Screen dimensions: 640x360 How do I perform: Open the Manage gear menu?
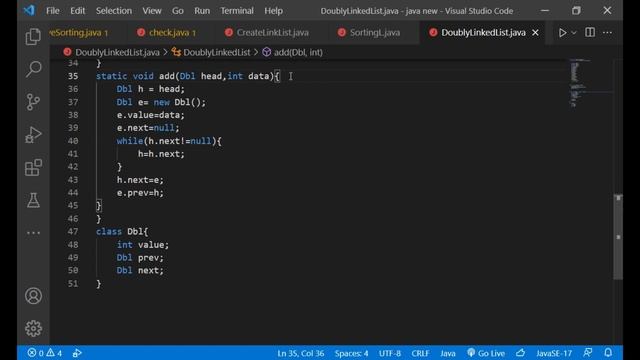pos(33,329)
